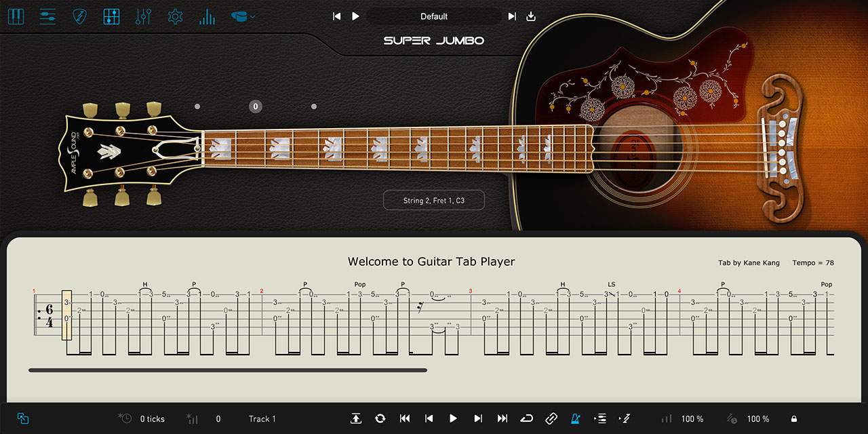Click the "Tempo = 78" text
868x434 pixels.
pyautogui.click(x=813, y=263)
